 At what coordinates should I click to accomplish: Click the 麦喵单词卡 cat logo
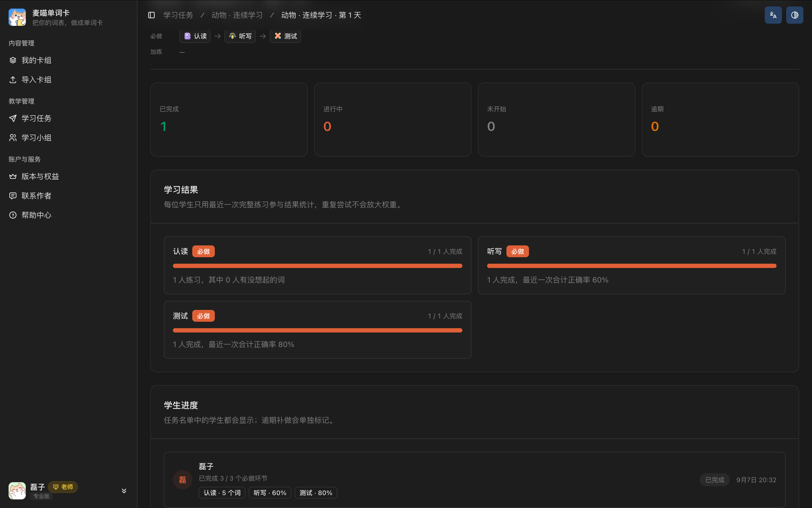pyautogui.click(x=17, y=17)
